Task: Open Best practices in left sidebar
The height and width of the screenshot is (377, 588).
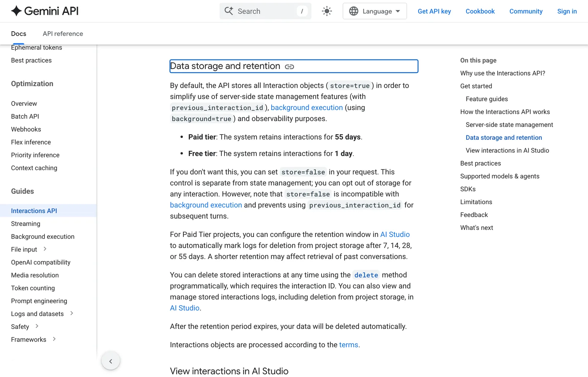Action: point(31,60)
